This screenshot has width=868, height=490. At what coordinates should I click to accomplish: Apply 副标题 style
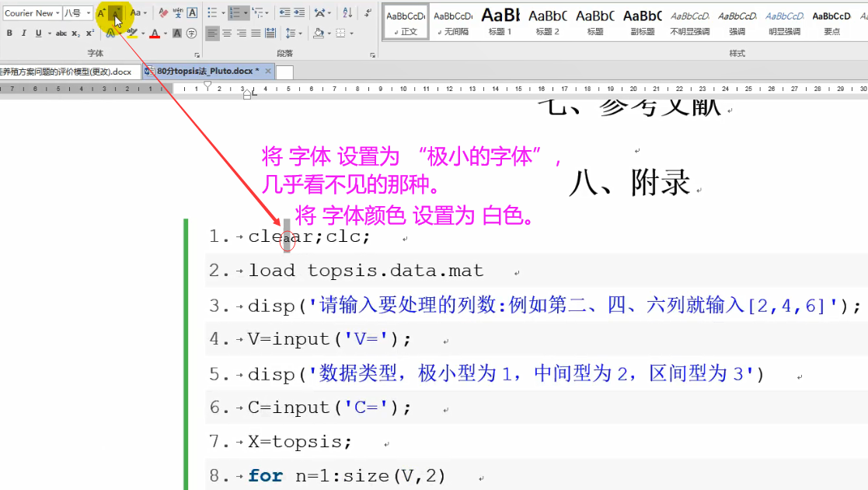642,23
